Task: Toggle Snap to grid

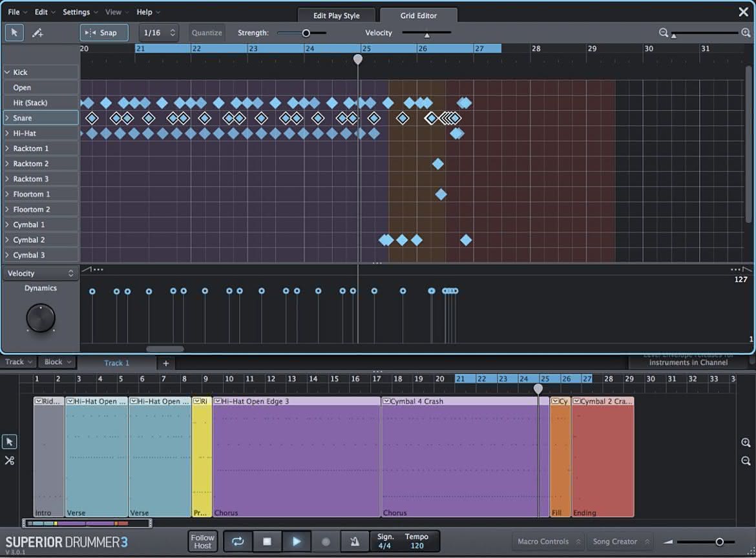Action: (x=104, y=33)
